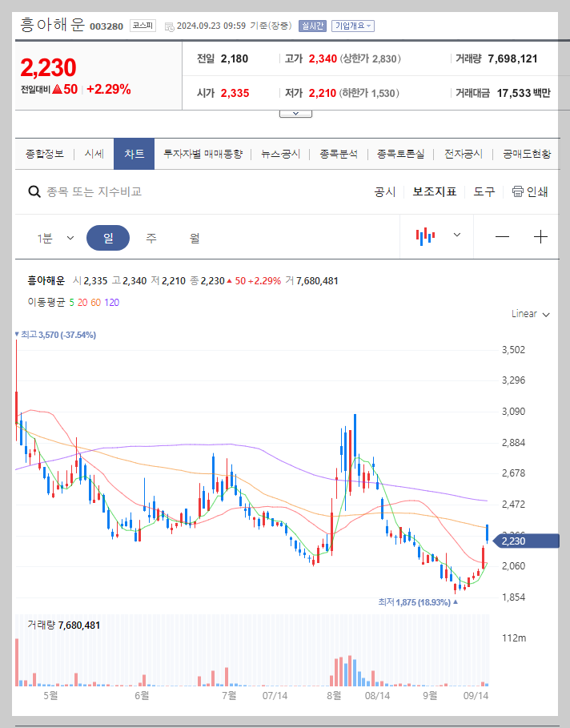Viewport: 570px width, 728px height.
Task: Open the 보조지표 indicators menu
Action: coord(436,192)
